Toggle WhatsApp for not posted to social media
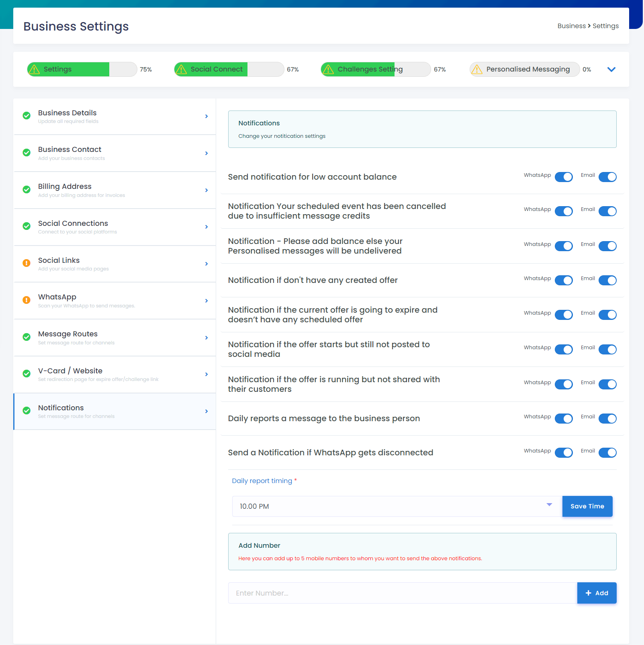644x645 pixels. coord(564,349)
